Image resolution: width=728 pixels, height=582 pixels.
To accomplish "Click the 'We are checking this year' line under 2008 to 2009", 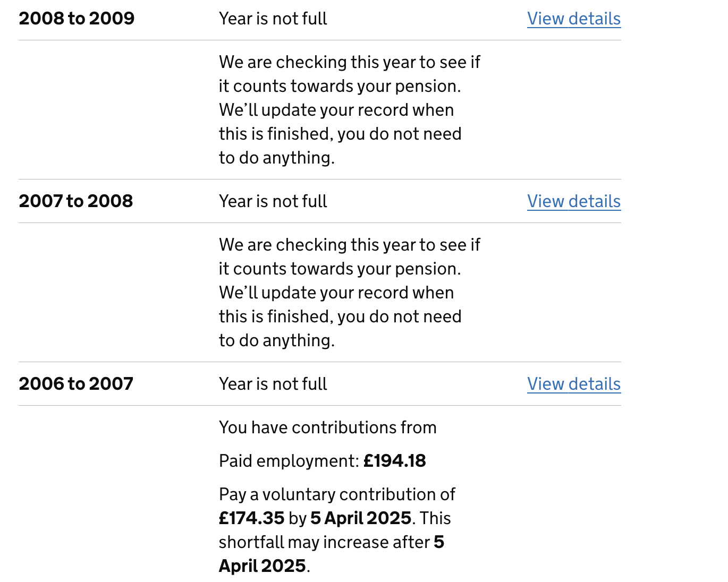I will (350, 62).
